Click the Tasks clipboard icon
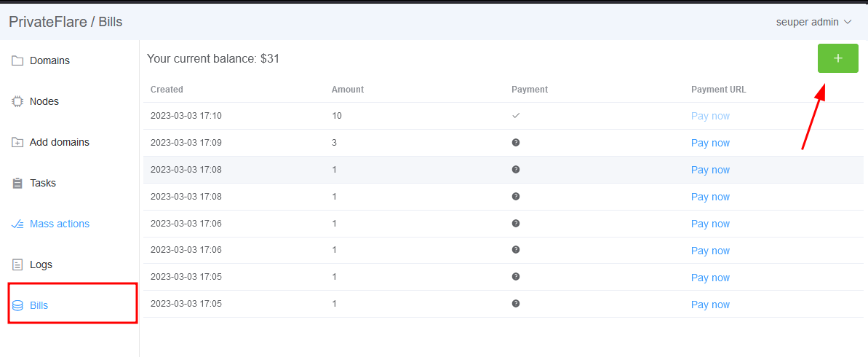 tap(17, 183)
